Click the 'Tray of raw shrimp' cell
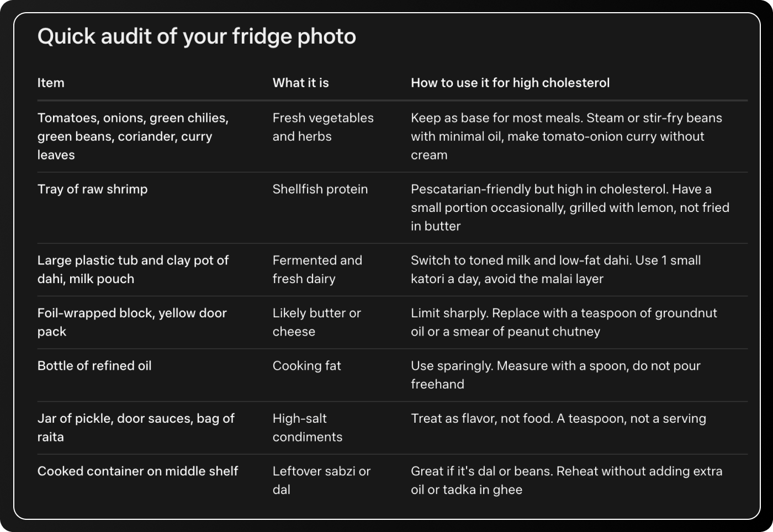Screen dimensions: 773x532 (92, 189)
